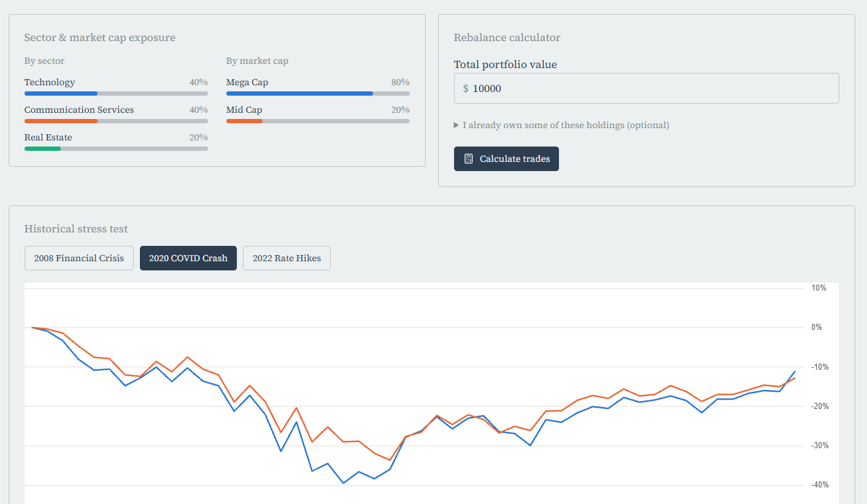Click the Communication Services exposure bar
Image resolution: width=867 pixels, height=504 pixels.
click(116, 121)
